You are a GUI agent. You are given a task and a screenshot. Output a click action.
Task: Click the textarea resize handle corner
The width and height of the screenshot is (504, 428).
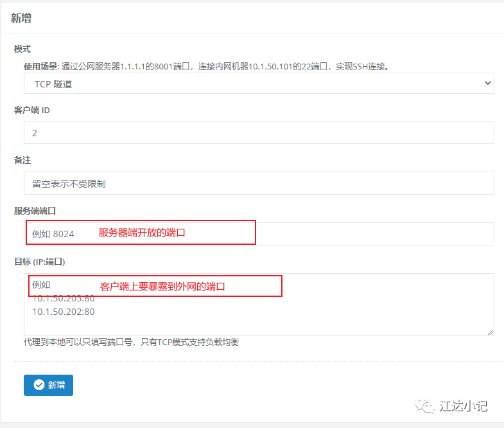pos(491,332)
